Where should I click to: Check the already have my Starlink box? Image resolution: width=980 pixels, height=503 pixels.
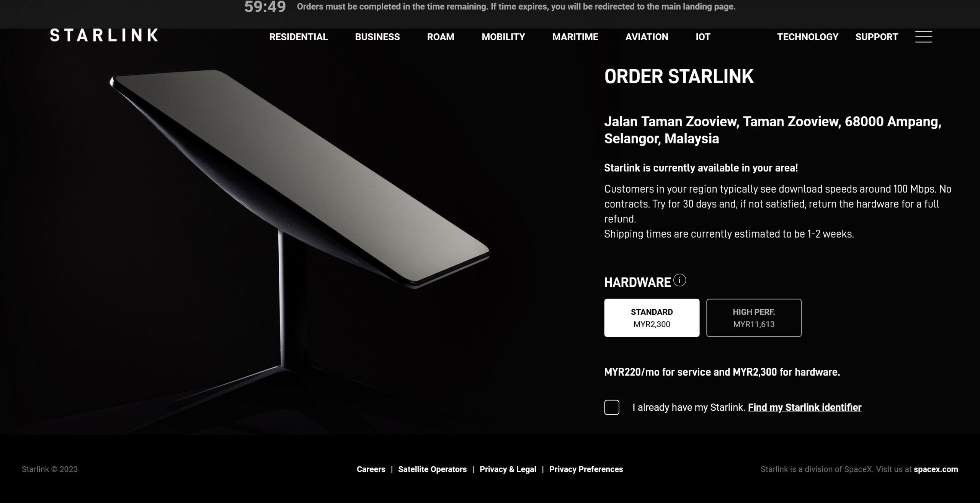point(612,407)
